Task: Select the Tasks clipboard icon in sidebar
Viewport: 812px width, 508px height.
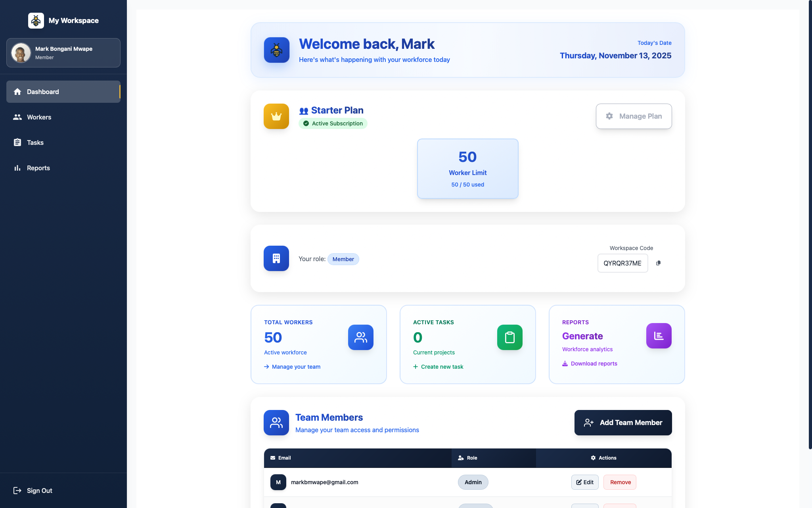Action: [x=18, y=142]
